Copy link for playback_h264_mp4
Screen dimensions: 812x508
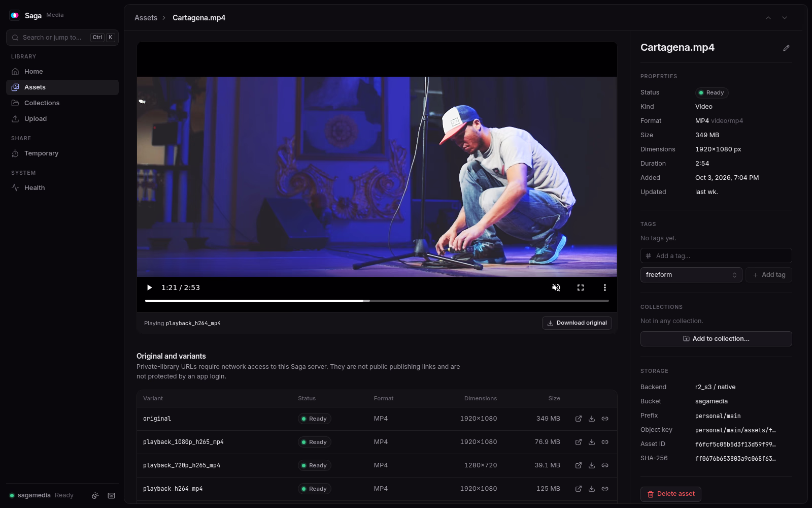pos(605,489)
